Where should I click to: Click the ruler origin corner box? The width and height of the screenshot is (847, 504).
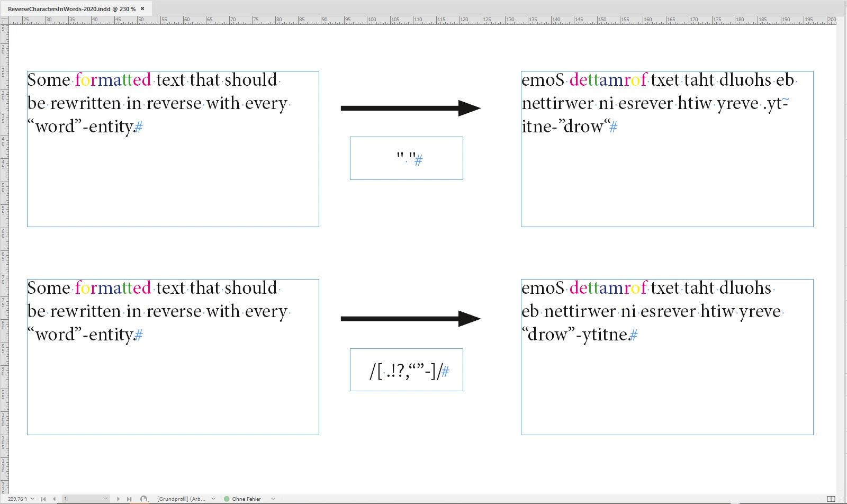[4, 20]
